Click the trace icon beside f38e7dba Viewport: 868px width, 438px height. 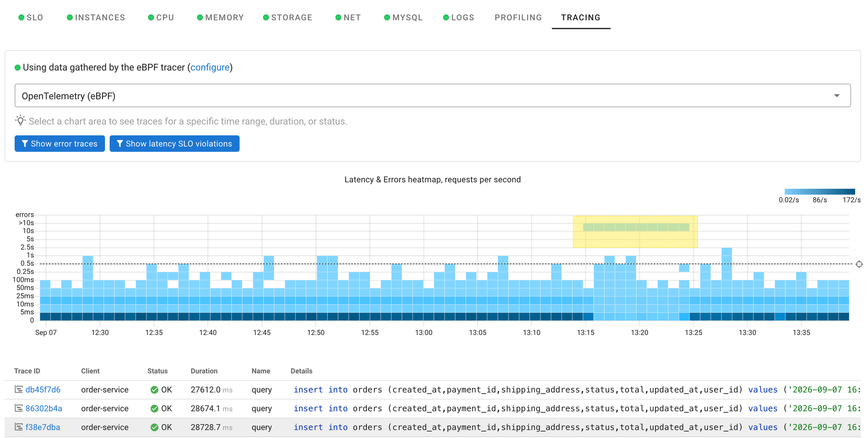point(19,427)
